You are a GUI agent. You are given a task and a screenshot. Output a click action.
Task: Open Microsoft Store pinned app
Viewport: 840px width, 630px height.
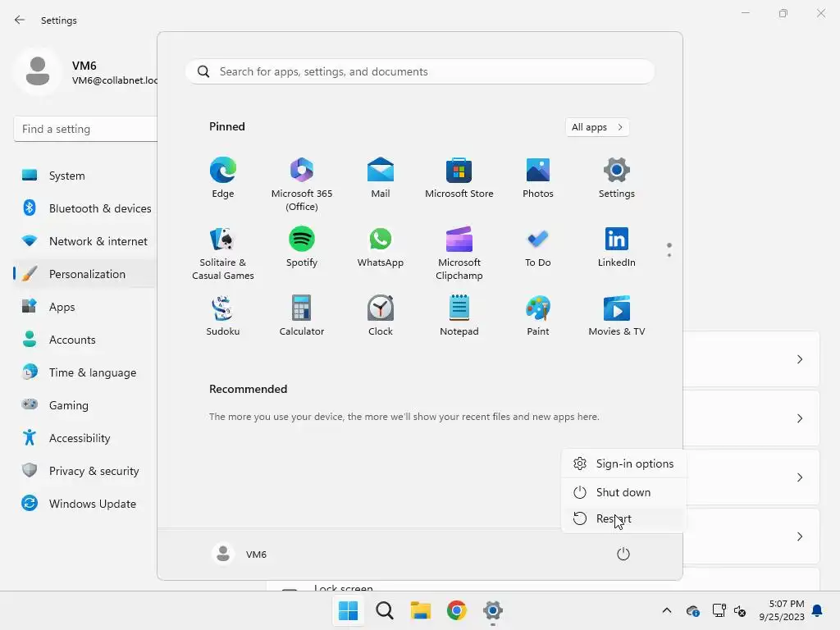[459, 178]
